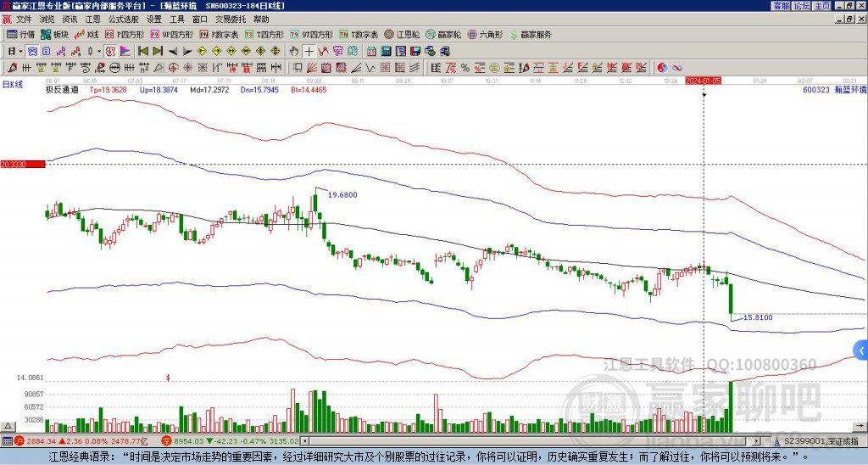Click the 极反通道 indicator label
868x465 pixels.
(x=62, y=90)
